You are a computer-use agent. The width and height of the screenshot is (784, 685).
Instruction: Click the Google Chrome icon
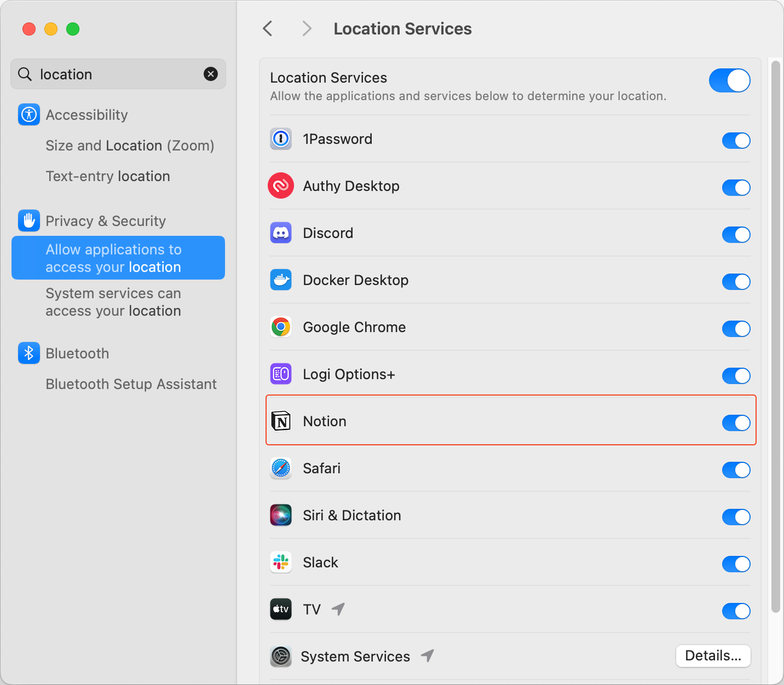click(x=281, y=327)
